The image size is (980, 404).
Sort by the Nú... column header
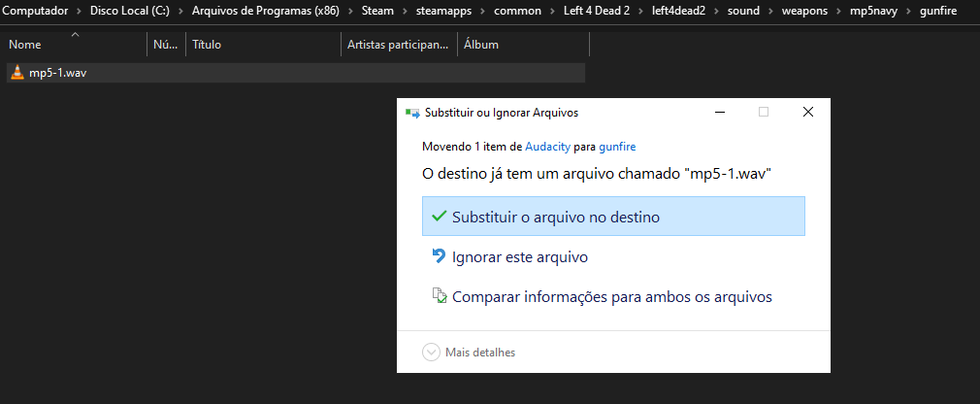pyautogui.click(x=166, y=45)
